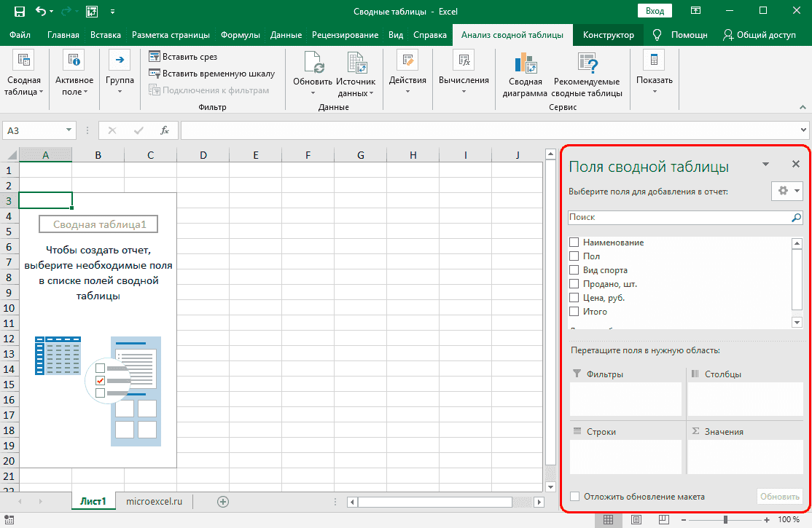812x528 pixels.
Task: Click Recommended PivotTables (Рекомендуемые сводные таблицы) icon
Action: click(587, 64)
